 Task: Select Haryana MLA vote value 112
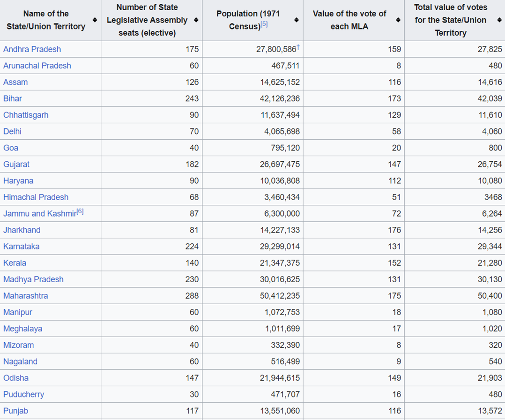[x=394, y=181]
